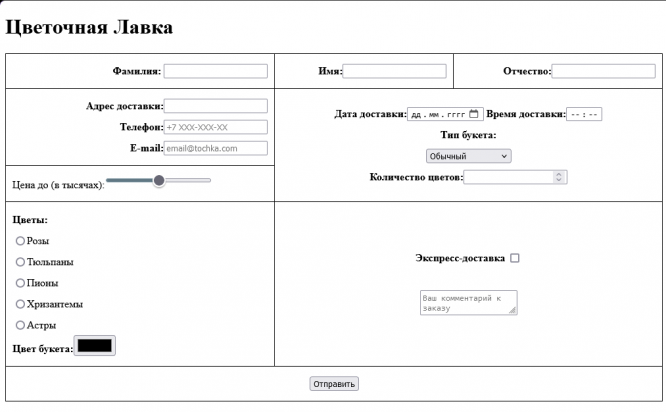The width and height of the screenshot is (666, 412).
Task: Click the E-mail field with email@tochka.com placeholder
Action: pyautogui.click(x=216, y=148)
